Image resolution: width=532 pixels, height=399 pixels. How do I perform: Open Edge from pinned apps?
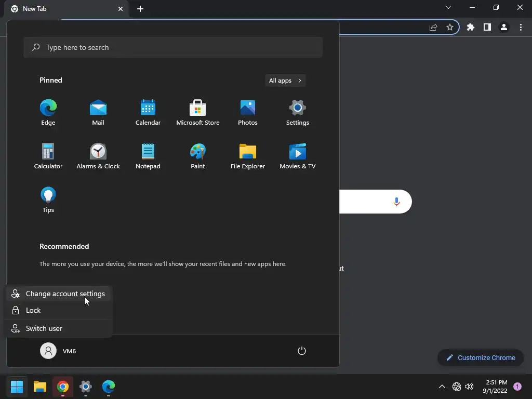pyautogui.click(x=48, y=112)
